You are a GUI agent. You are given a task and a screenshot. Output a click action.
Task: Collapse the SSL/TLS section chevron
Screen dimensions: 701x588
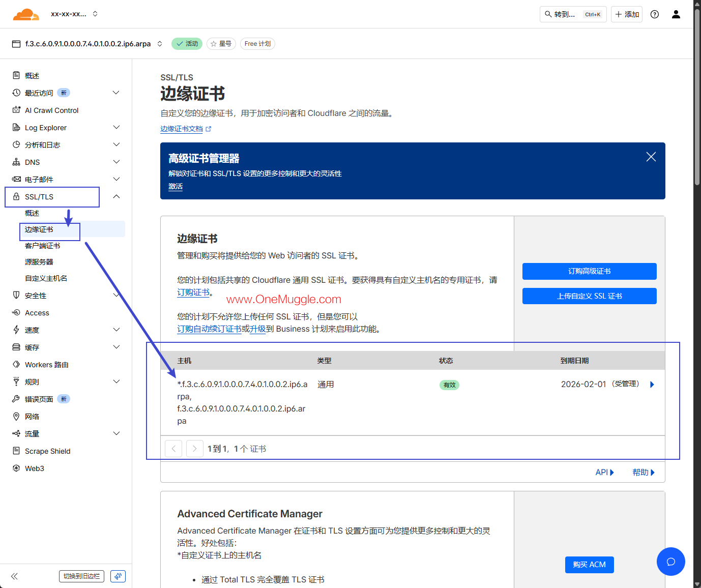[116, 196]
